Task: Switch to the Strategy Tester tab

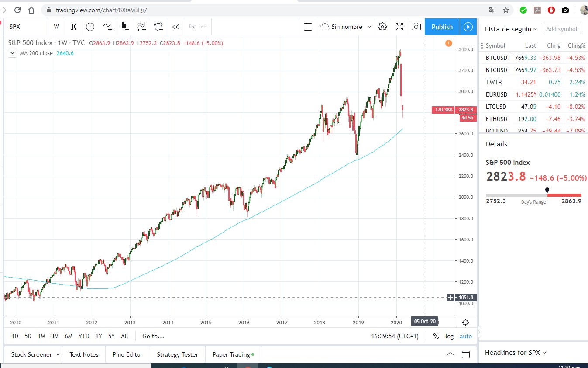Action: coord(177,354)
